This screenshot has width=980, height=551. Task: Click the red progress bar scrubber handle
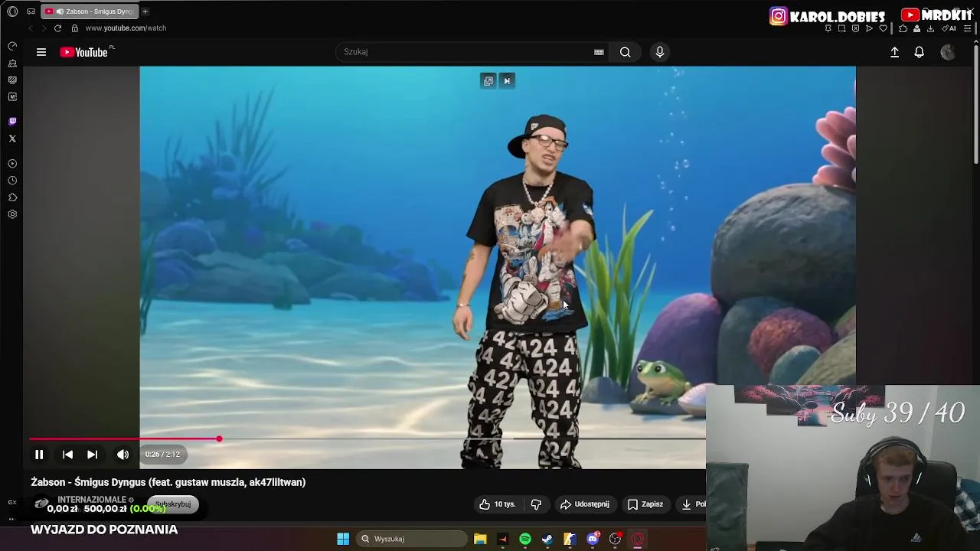[219, 439]
